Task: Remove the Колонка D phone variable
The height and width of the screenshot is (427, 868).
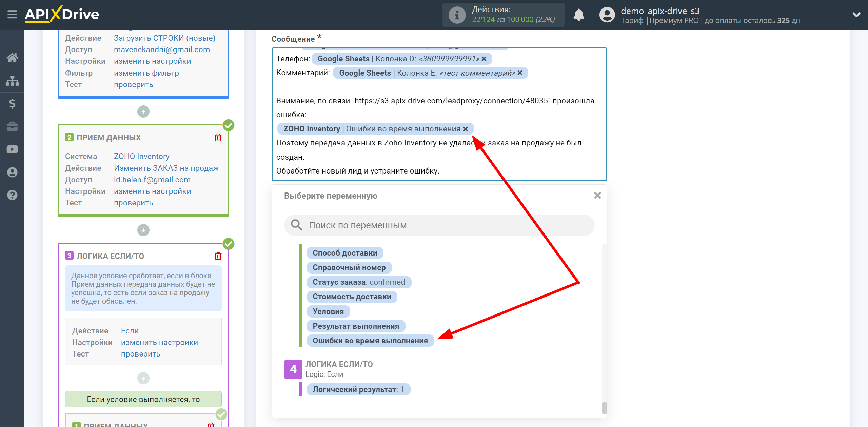Action: 484,59
